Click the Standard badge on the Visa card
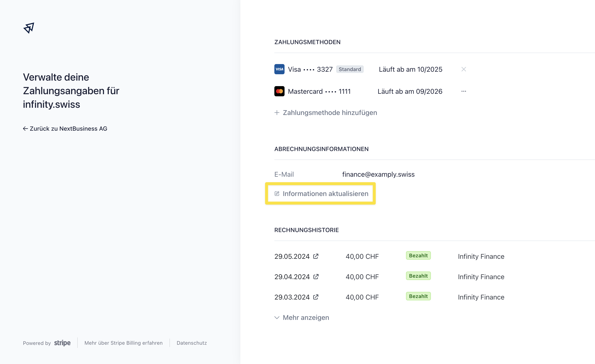Image resolution: width=595 pixels, height=364 pixels. click(350, 69)
